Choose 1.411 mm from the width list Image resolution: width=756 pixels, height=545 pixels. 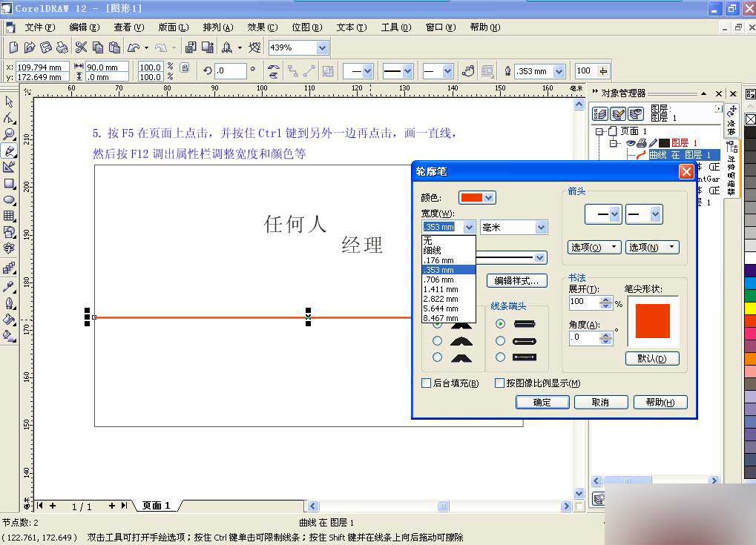point(448,289)
